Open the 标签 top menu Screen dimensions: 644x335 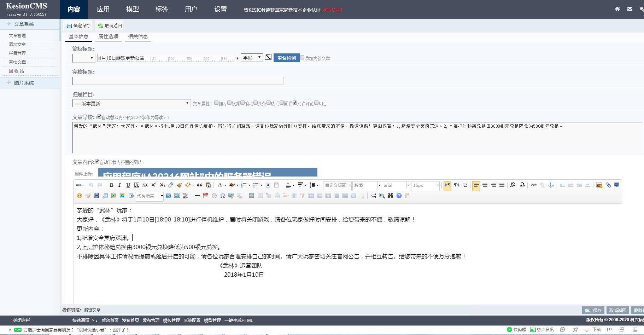click(162, 9)
